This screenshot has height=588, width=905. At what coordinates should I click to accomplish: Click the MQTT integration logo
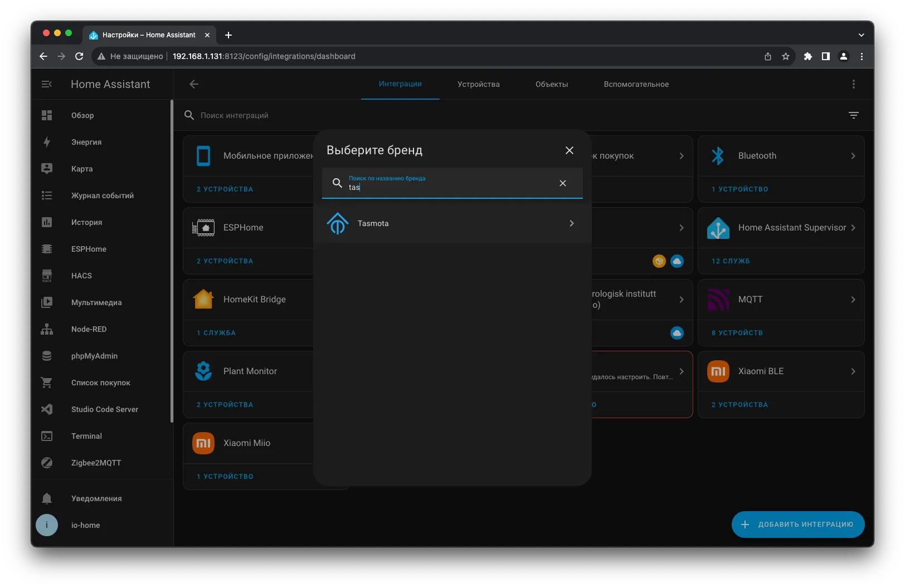tap(718, 300)
